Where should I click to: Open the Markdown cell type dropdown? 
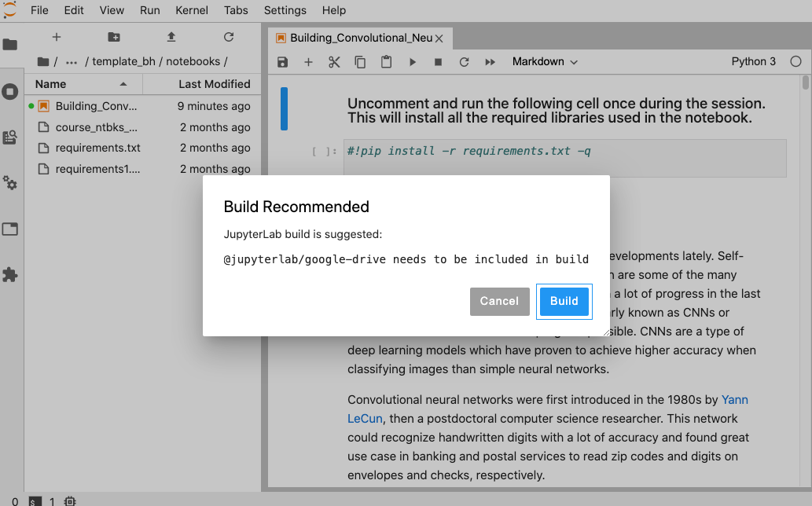click(x=545, y=61)
